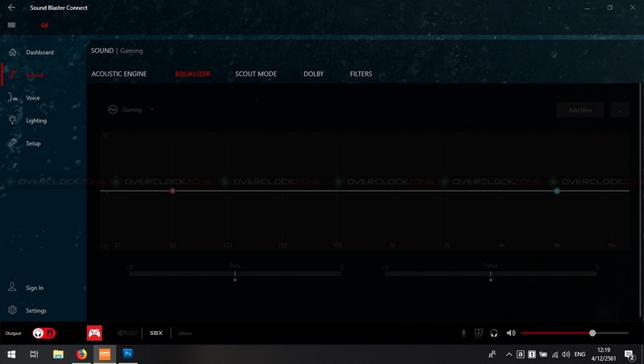This screenshot has width=644, height=364.
Task: Click the Wi-Fi network tray icon
Action: [555, 354]
